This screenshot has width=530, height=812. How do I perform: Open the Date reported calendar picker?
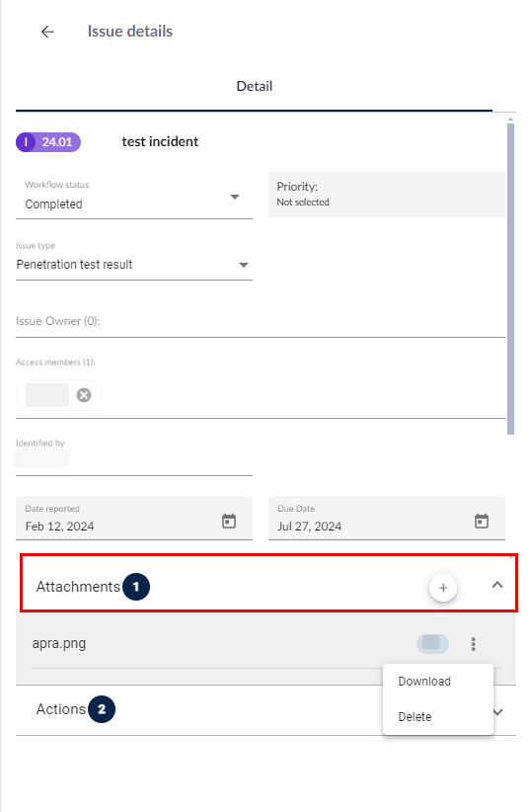(229, 521)
